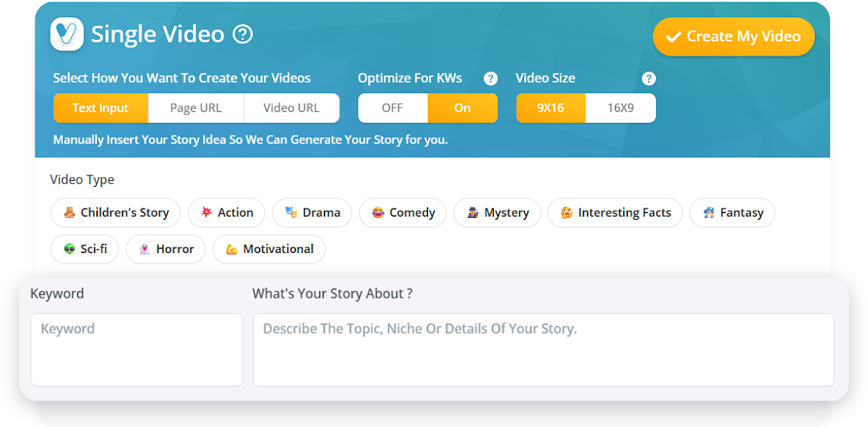Click help icon next to Optimize For KWs
Viewport: 868px width, 427px height.
pyautogui.click(x=490, y=79)
